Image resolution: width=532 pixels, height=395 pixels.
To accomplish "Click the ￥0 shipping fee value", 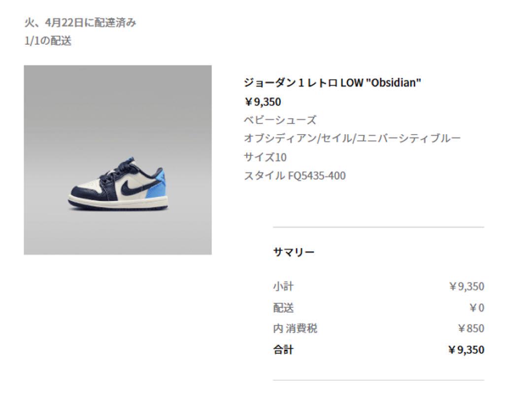I will coord(477,308).
